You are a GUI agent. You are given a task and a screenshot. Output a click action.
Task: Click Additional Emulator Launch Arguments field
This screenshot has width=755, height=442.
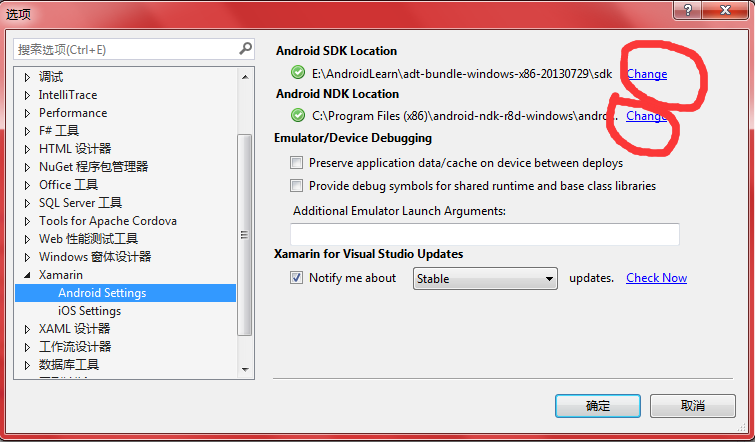484,234
